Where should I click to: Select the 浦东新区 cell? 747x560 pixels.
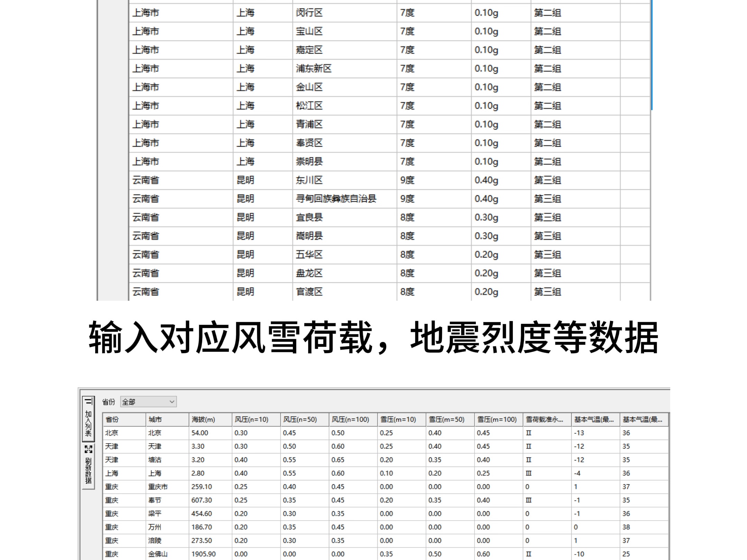344,68
